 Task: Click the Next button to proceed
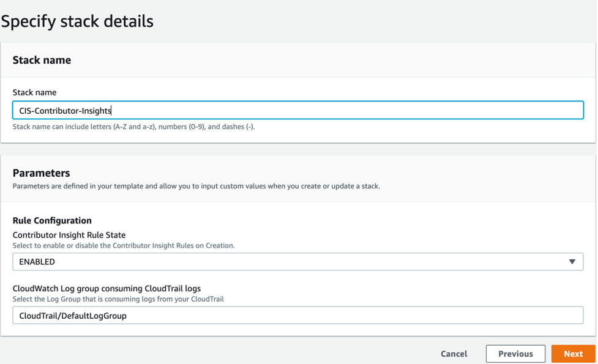573,354
